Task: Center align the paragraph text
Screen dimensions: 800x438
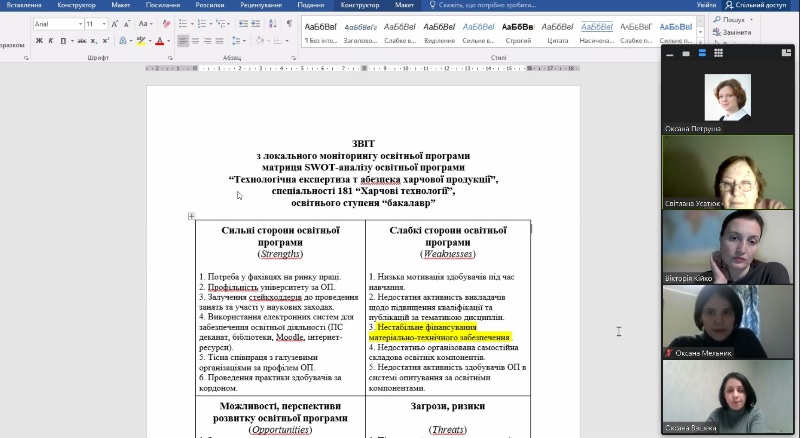Action: click(197, 41)
